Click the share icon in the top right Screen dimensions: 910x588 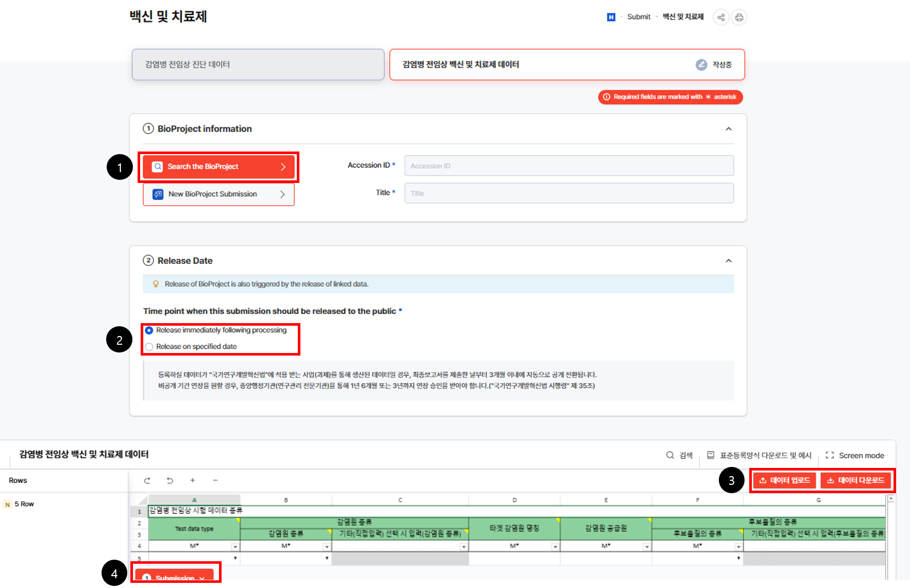tap(721, 17)
